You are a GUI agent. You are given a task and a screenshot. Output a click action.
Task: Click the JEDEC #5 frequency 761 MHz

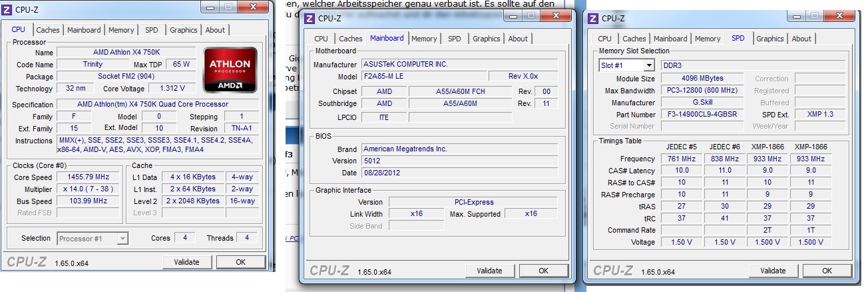[x=680, y=159]
